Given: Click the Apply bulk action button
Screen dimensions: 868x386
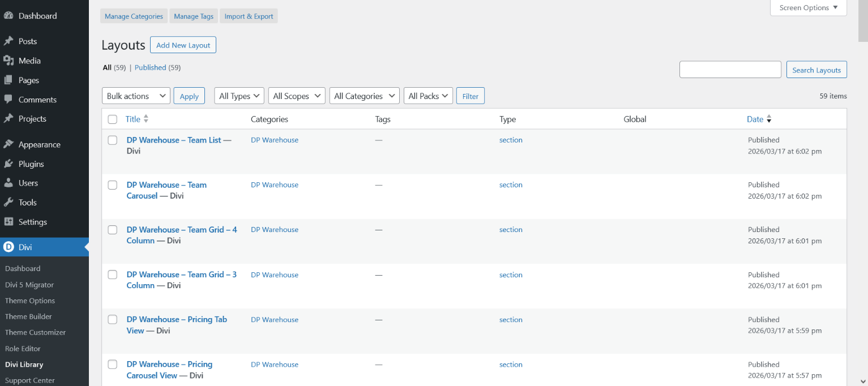Looking at the screenshot, I should click(189, 96).
